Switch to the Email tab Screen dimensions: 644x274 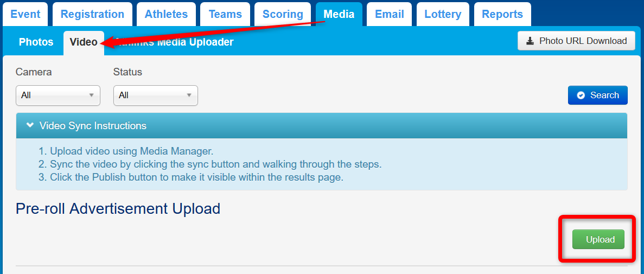390,15
